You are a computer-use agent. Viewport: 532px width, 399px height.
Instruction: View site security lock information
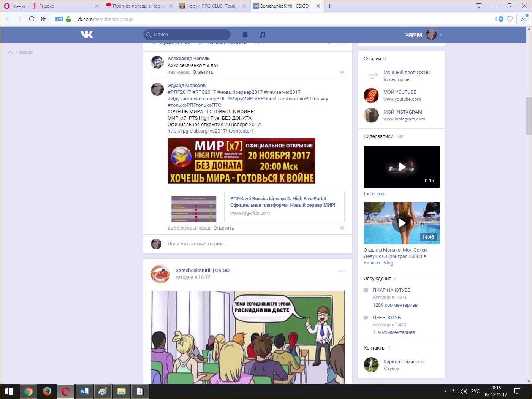(68, 19)
